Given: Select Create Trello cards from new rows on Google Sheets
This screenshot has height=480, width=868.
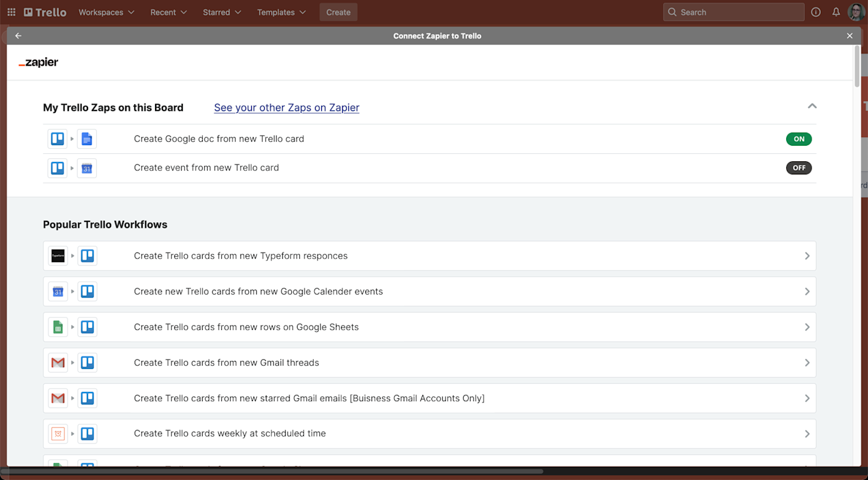Looking at the screenshot, I should (430, 327).
